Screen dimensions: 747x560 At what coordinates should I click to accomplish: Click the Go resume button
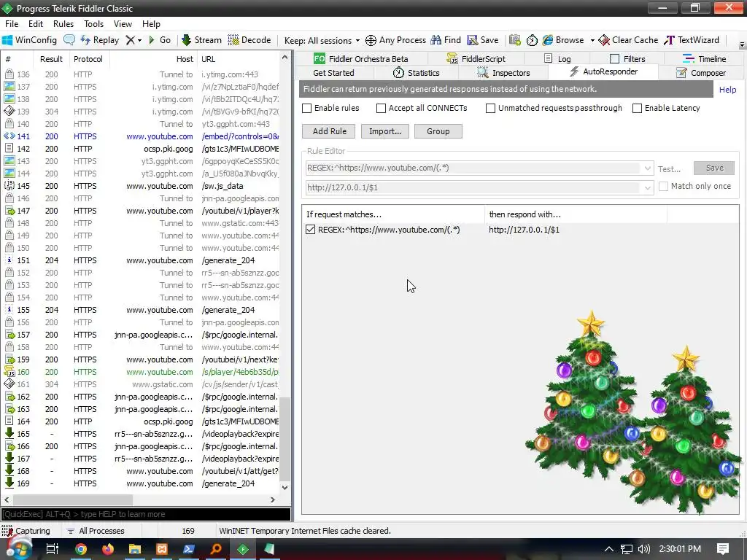tap(160, 40)
